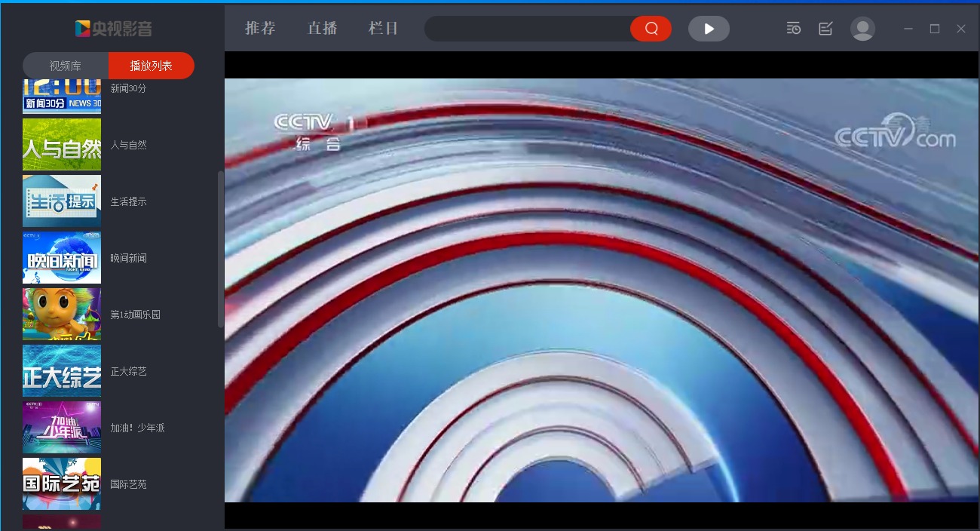Viewport: 980px width, 531px height.
Task: Click the CCTV video playback area
Action: click(602, 290)
